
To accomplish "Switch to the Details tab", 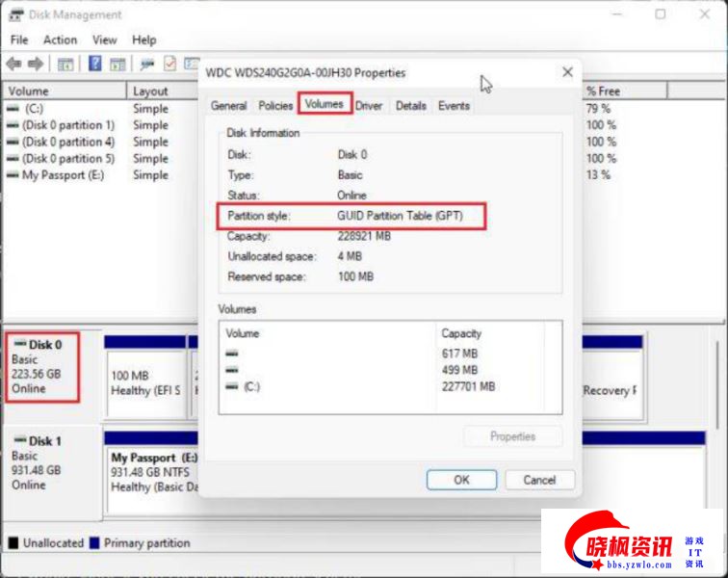I will pos(410,106).
